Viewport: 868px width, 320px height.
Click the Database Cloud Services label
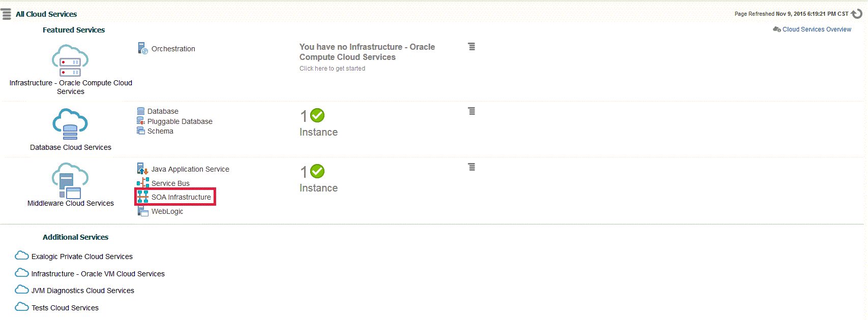pyautogui.click(x=71, y=147)
